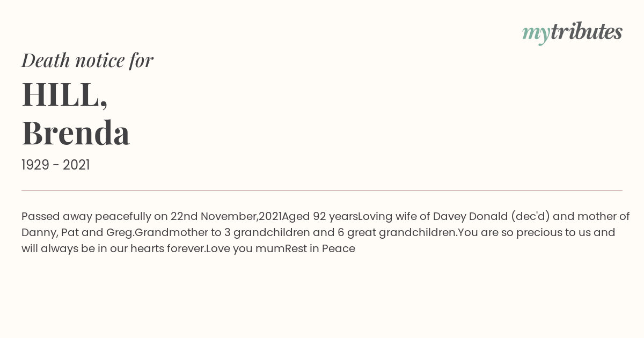Select "You are so precious to us"

pos(525,232)
